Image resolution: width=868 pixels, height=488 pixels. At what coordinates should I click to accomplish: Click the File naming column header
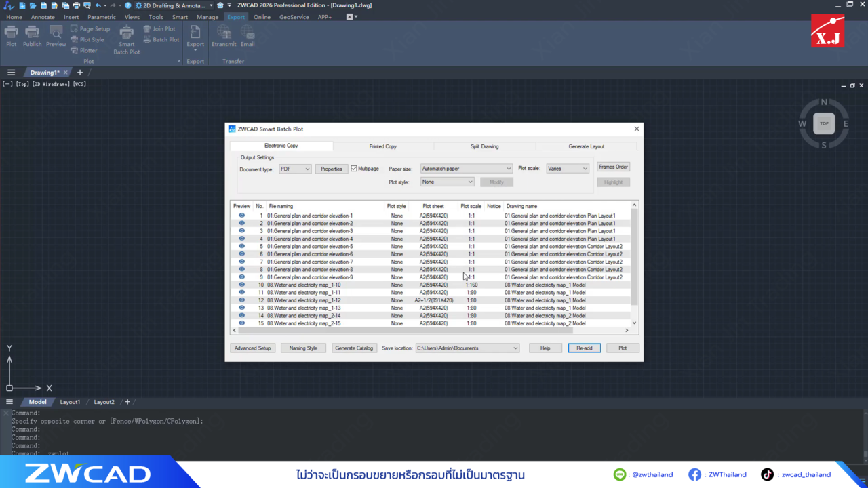(325, 206)
